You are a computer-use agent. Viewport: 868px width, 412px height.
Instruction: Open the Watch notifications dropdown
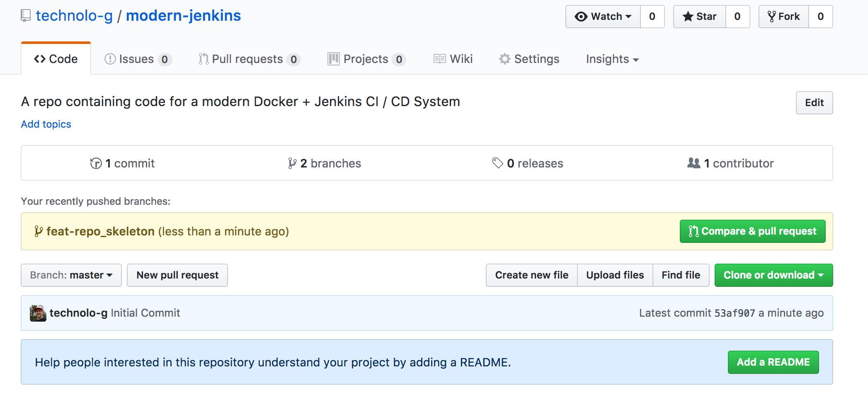603,17
